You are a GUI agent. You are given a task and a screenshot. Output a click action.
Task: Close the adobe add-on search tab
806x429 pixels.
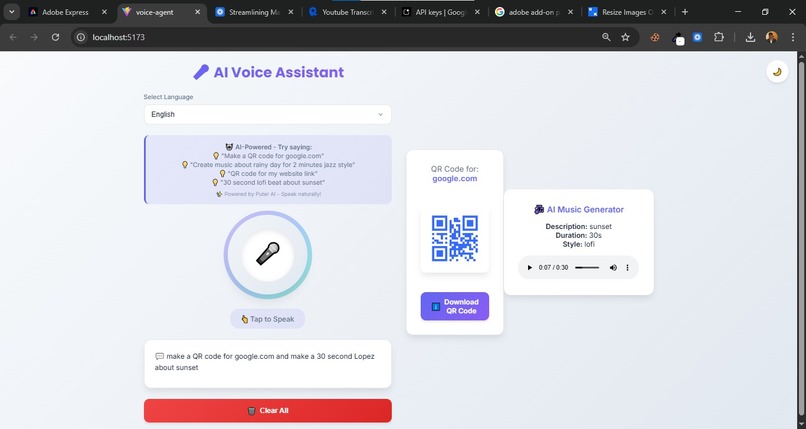tap(571, 12)
